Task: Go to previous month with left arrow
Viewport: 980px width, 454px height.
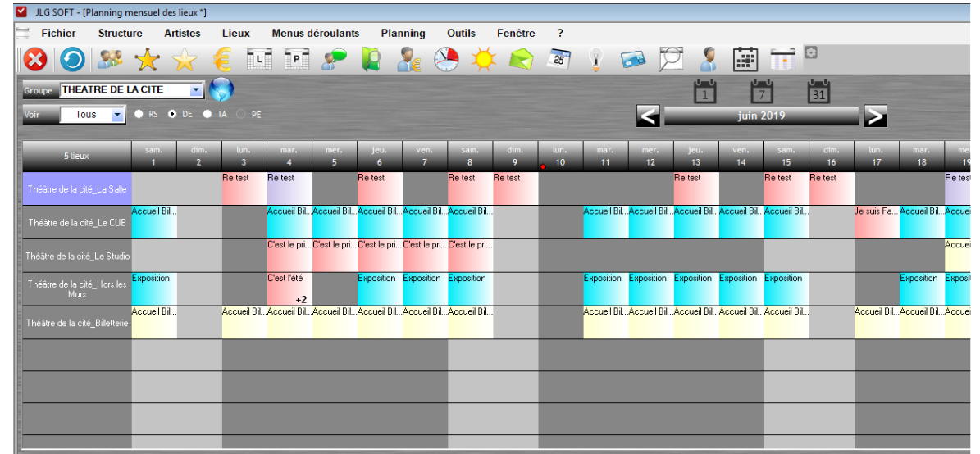Action: [x=648, y=116]
